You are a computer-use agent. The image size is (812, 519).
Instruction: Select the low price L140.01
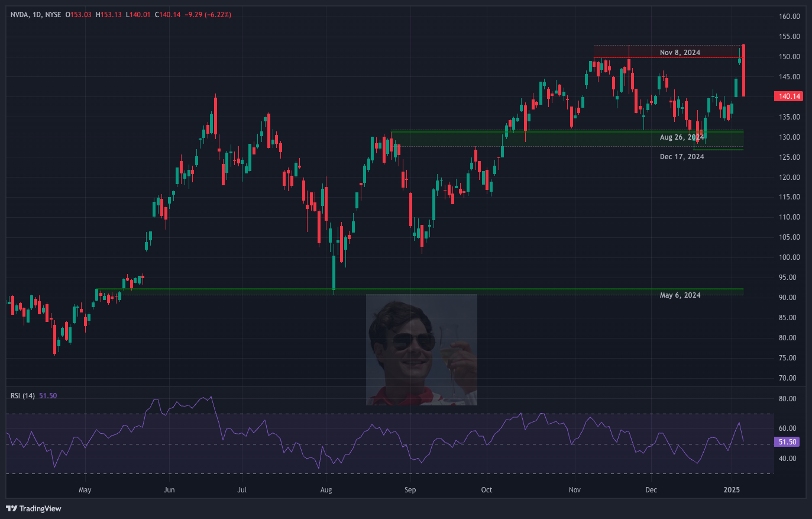click(x=138, y=15)
